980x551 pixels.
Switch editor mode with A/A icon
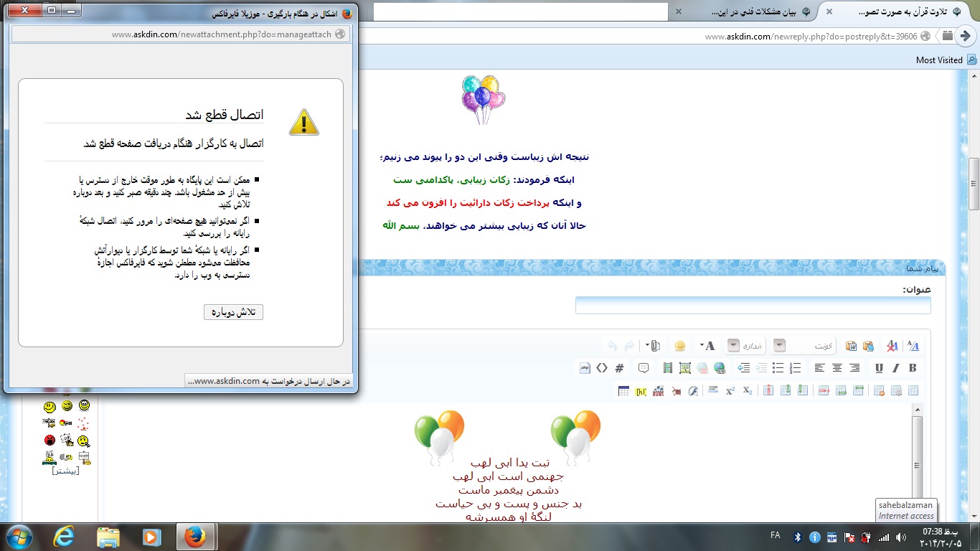coord(913,346)
